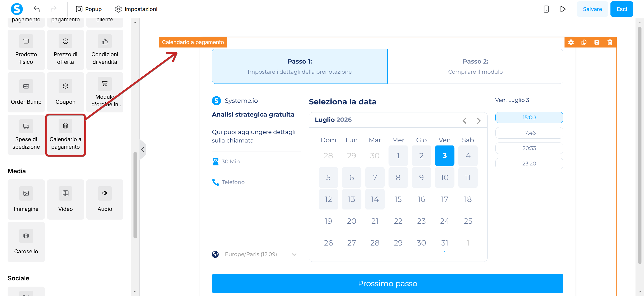Delete block with trash icon
Screen dimensions: 644x296
click(610, 42)
